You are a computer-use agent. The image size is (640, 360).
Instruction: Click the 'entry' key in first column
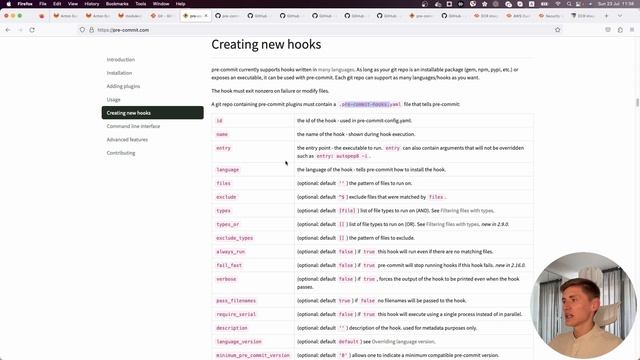click(223, 148)
